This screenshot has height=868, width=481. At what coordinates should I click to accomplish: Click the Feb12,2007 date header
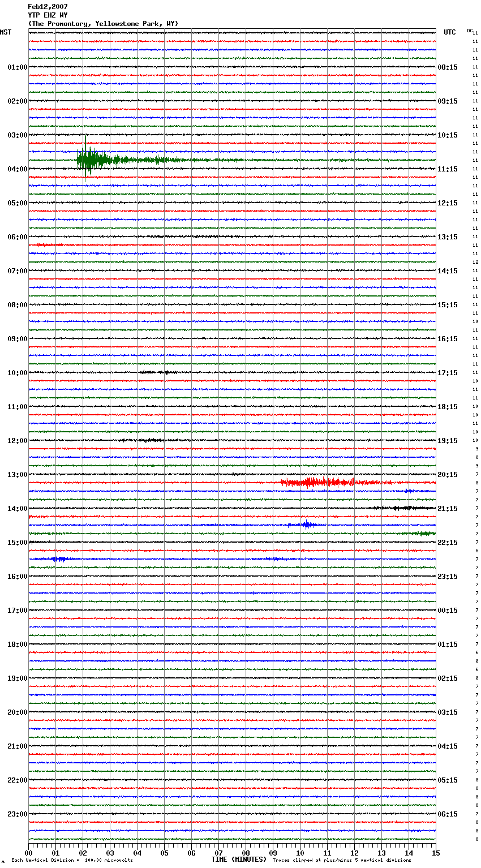click(x=48, y=7)
